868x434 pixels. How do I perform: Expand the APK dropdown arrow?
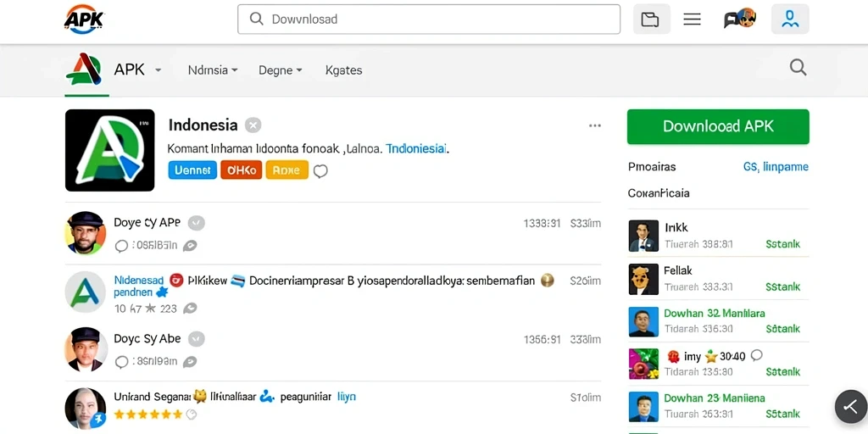158,70
